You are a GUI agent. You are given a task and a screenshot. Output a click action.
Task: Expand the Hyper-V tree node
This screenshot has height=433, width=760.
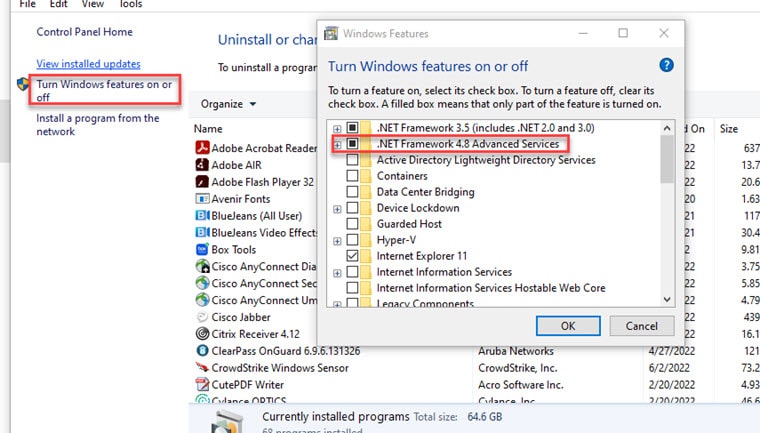point(337,241)
